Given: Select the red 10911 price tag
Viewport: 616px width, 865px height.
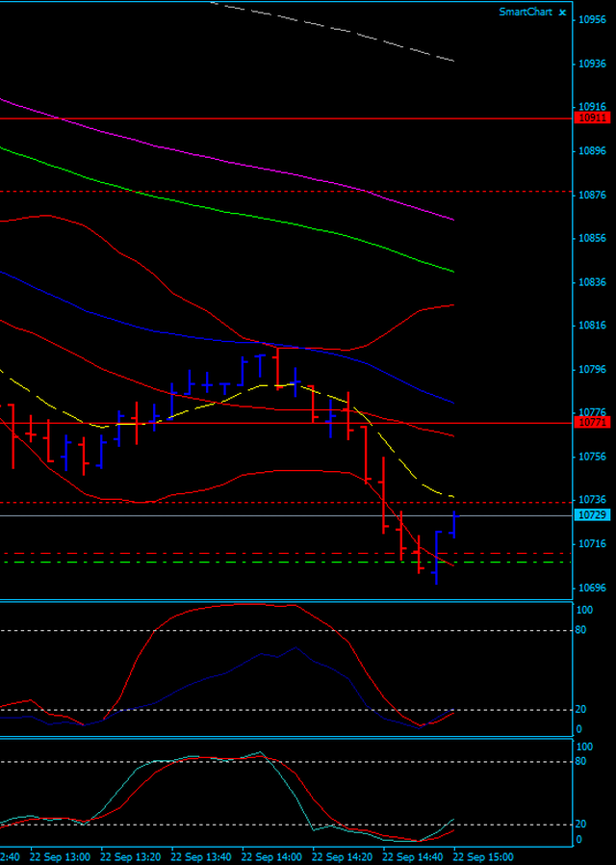Looking at the screenshot, I should point(591,118).
